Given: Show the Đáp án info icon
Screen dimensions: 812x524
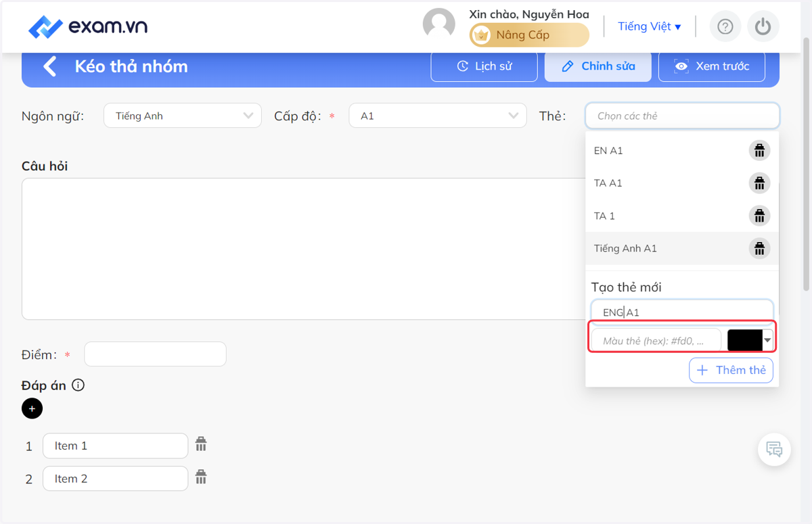Looking at the screenshot, I should pyautogui.click(x=78, y=385).
